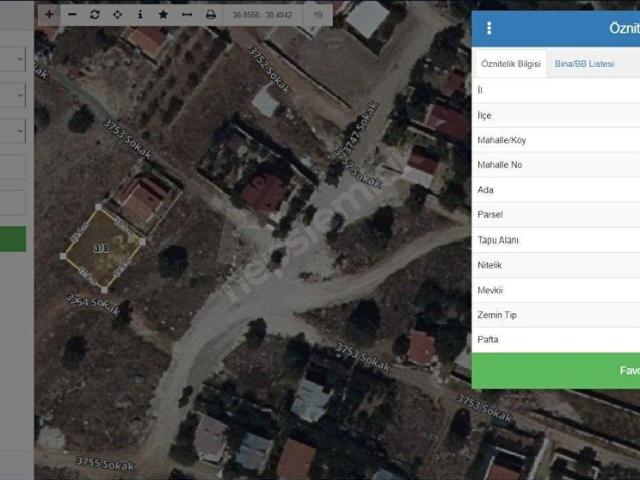The image size is (640, 480).
Task: Refresh the map view
Action: (95, 15)
